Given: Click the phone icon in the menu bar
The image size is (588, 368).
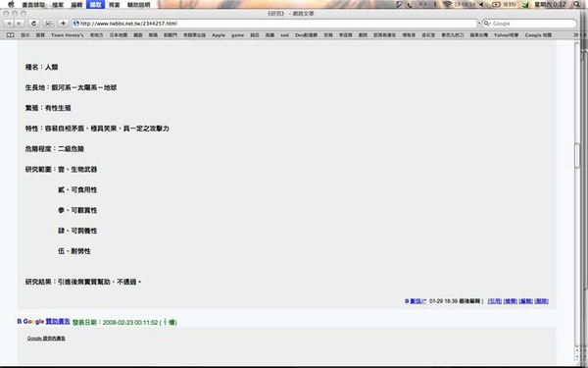Looking at the screenshot, I should (x=410, y=4).
